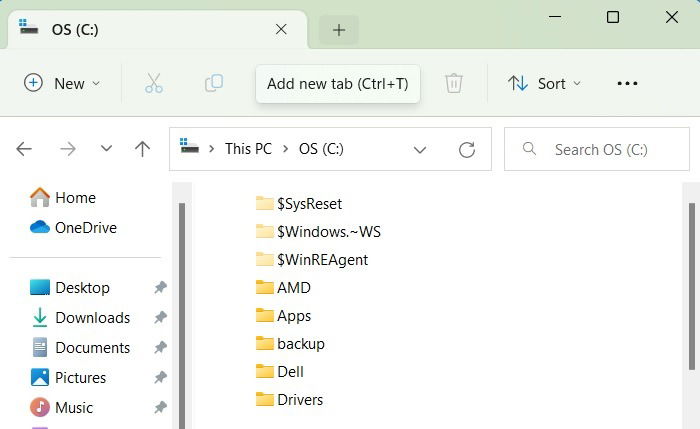Click the search magnifier icon
This screenshot has height=429, width=700.
pos(529,148)
